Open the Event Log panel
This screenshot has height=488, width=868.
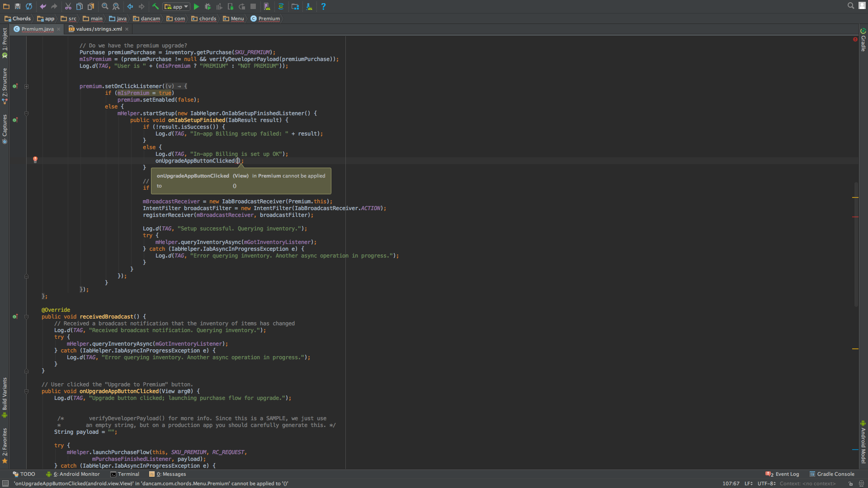(782, 474)
